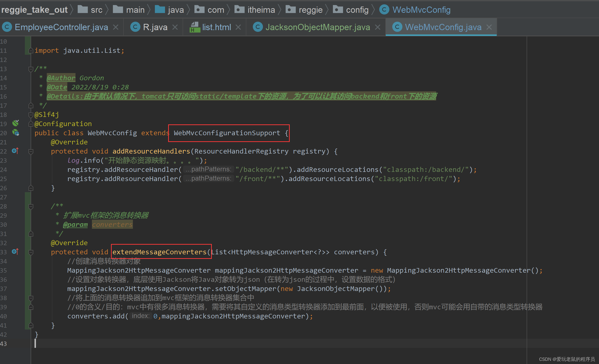The height and width of the screenshot is (364, 599).
Task: Collapse the import statements fold
Action: (31, 51)
